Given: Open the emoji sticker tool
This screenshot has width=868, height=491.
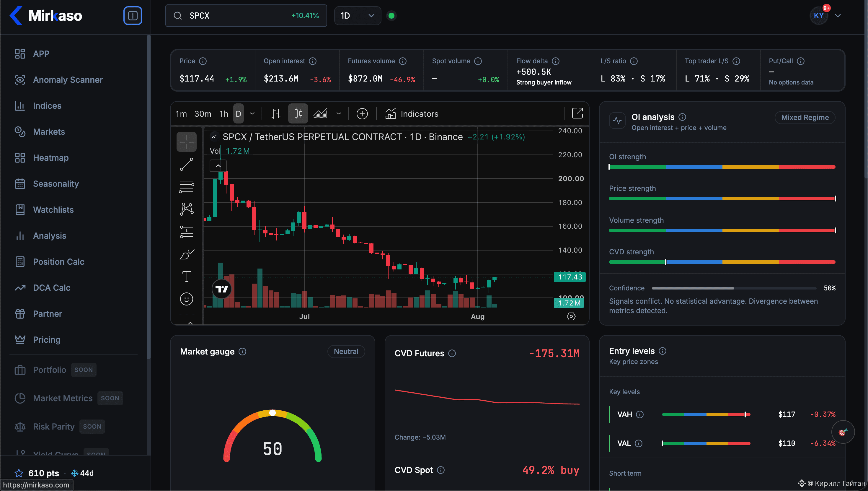Looking at the screenshot, I should point(186,299).
